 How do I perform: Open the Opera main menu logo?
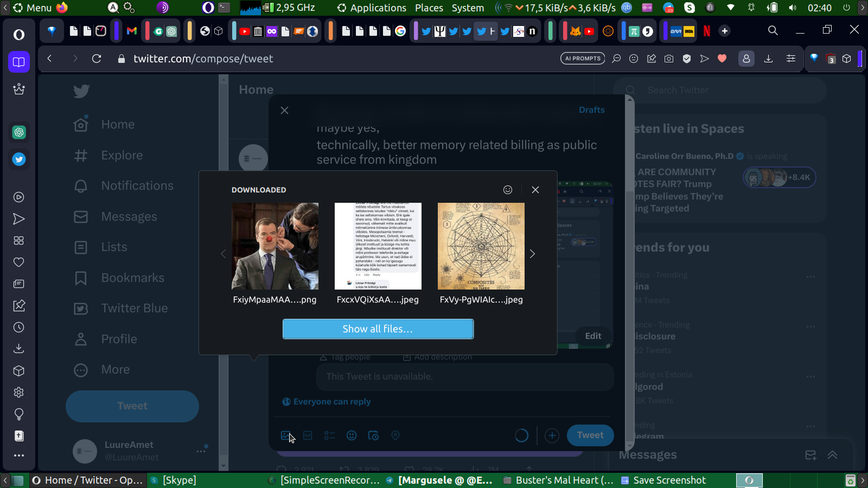click(19, 35)
